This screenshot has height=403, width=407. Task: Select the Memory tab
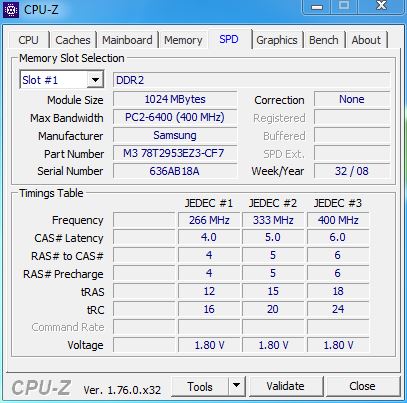pyautogui.click(x=183, y=40)
